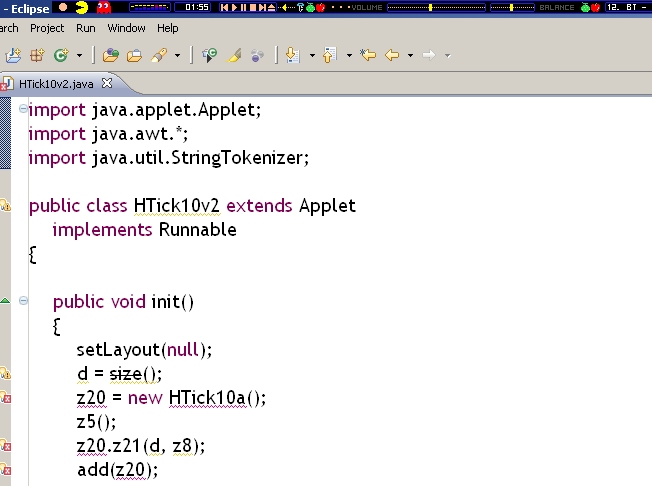Click error marker beside z20 = new HTick10a()
The height and width of the screenshot is (486, 652).
5,397
